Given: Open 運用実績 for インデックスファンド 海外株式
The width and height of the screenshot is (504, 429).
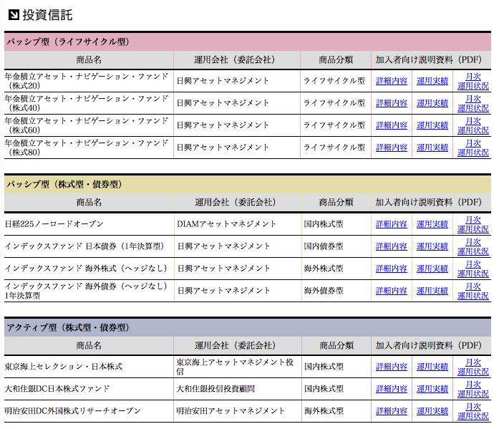Looking at the screenshot, I should click(432, 269).
